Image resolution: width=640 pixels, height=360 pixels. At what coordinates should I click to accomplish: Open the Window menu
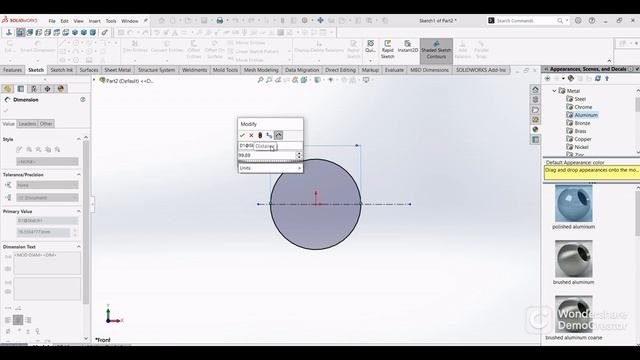click(130, 21)
